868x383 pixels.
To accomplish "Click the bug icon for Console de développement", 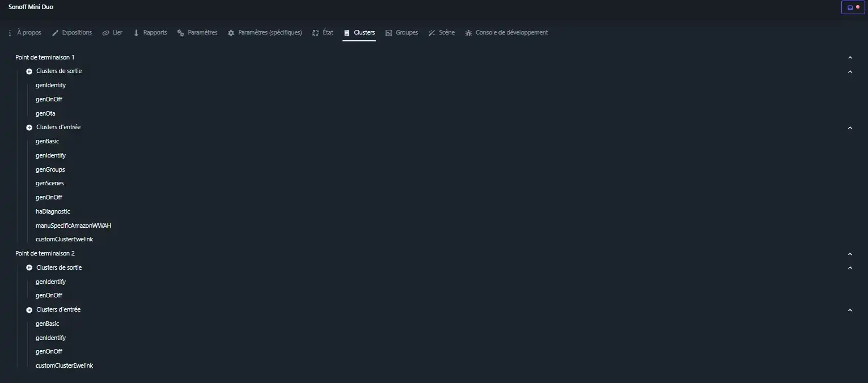I will 468,33.
